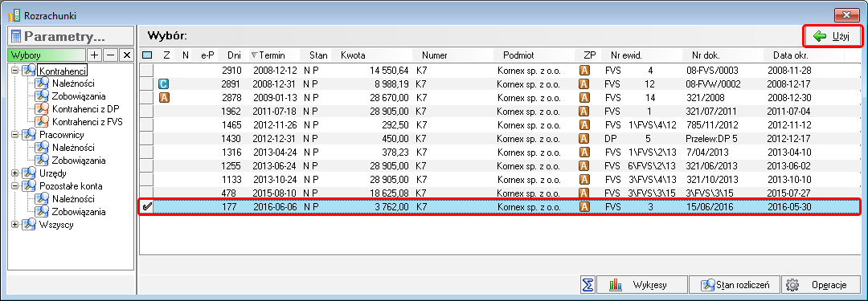Viewport: 868px width, 301px height.
Task: Click the Wybory field label
Action: tap(47, 55)
